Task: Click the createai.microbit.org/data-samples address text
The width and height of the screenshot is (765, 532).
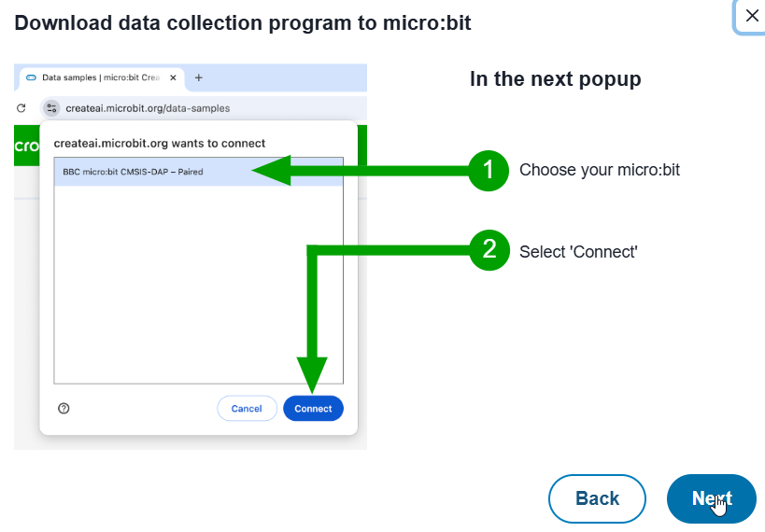Action: (x=148, y=108)
